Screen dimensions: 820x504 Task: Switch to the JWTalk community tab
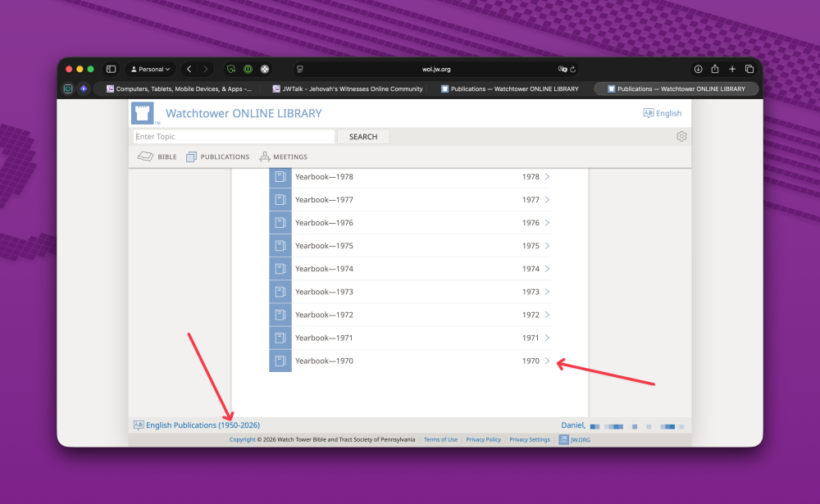(346, 89)
